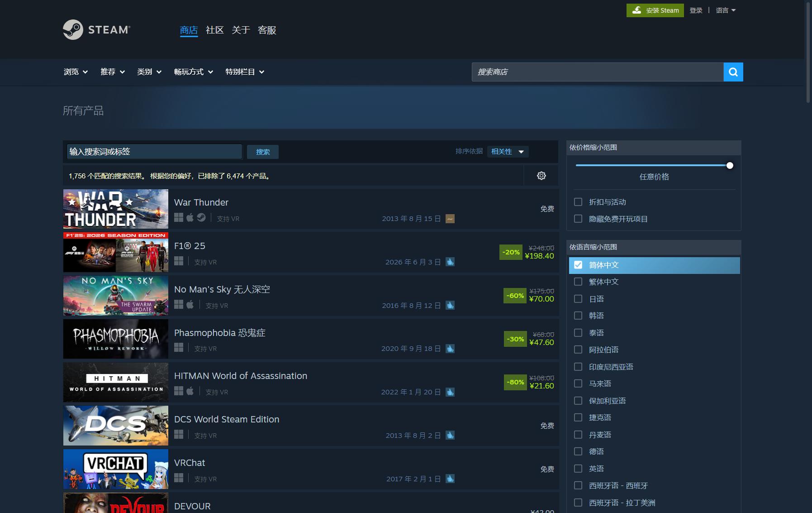The width and height of the screenshot is (812, 513).
Task: Click thumbs-up review icon on DCS World row
Action: click(450, 435)
